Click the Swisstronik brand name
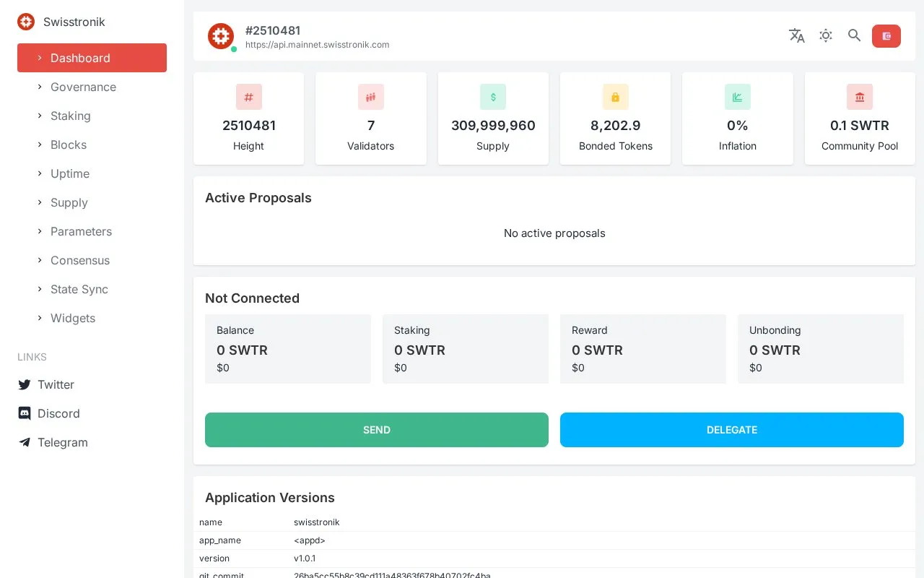This screenshot has height=578, width=924. pos(74,22)
